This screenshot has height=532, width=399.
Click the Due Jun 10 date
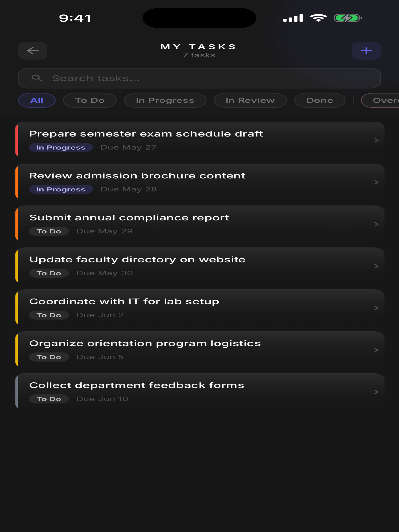coord(102,399)
